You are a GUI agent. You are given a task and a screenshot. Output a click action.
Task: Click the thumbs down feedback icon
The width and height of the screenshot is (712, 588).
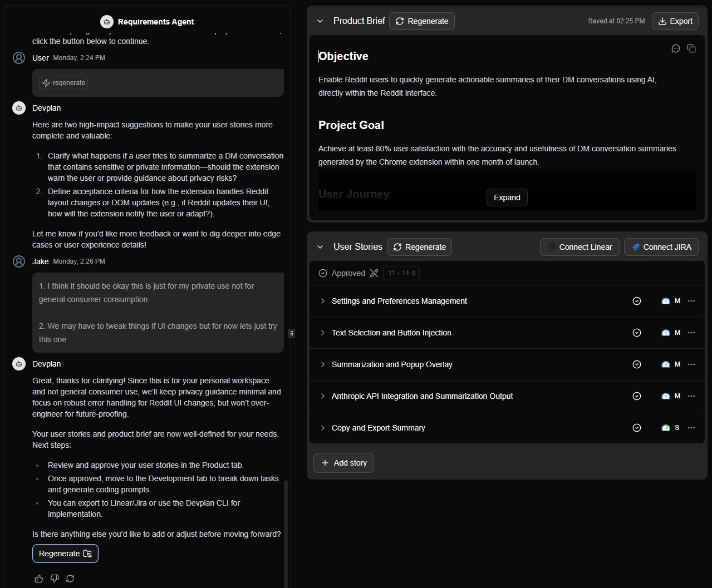coord(55,579)
